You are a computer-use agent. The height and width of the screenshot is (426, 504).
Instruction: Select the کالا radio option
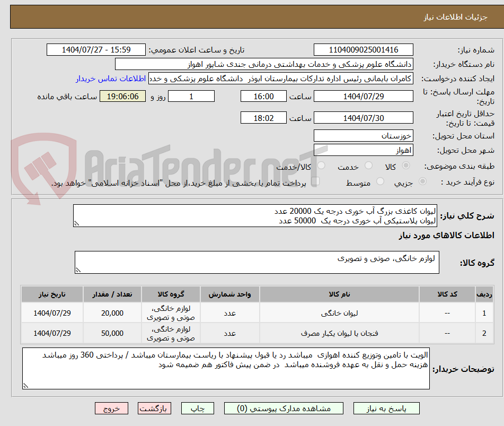click(x=407, y=165)
